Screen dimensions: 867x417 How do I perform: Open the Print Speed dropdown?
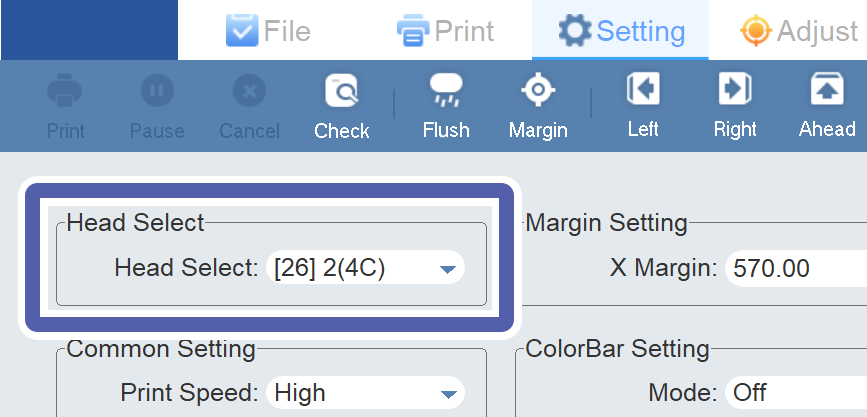click(364, 393)
